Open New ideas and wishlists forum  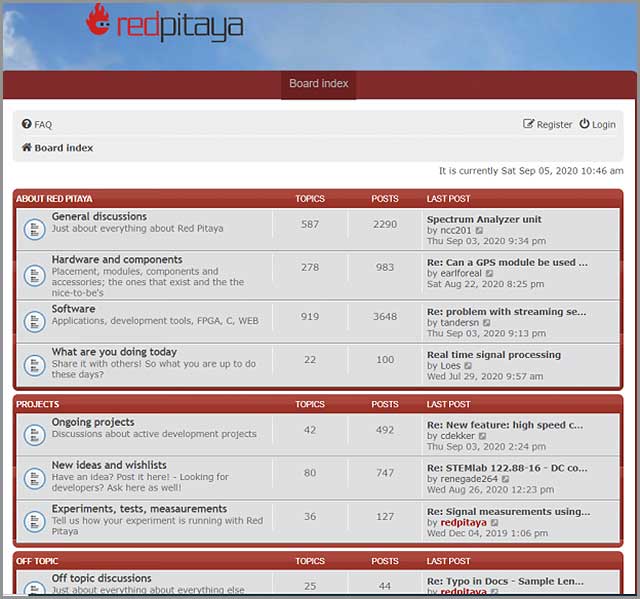pos(109,465)
